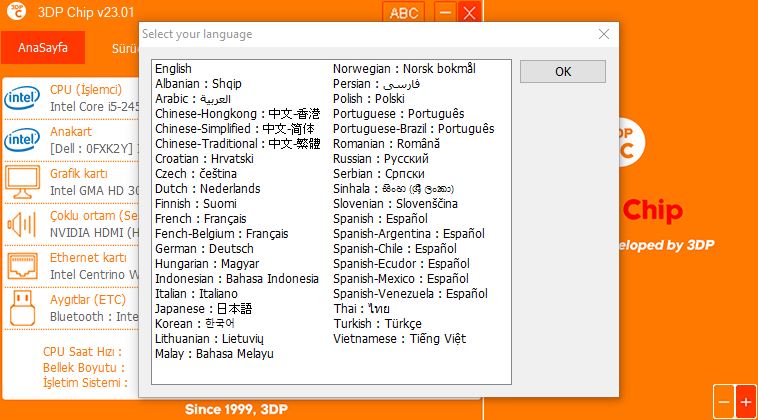This screenshot has height=420, width=758.
Task: Click the Intel icon beside Anakart
Action: coord(22,140)
